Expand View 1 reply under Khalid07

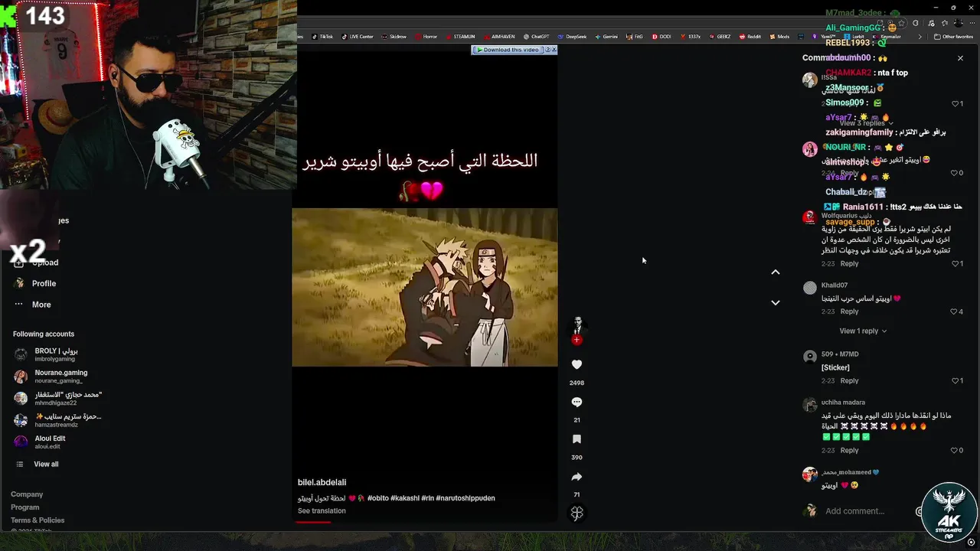[x=863, y=331]
